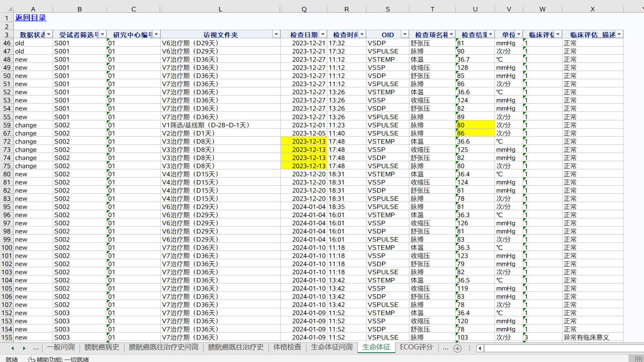Viewport: 644px width, 362px height.
Task: Open the 数据状态 column filter dropdown
Action: click(49, 35)
